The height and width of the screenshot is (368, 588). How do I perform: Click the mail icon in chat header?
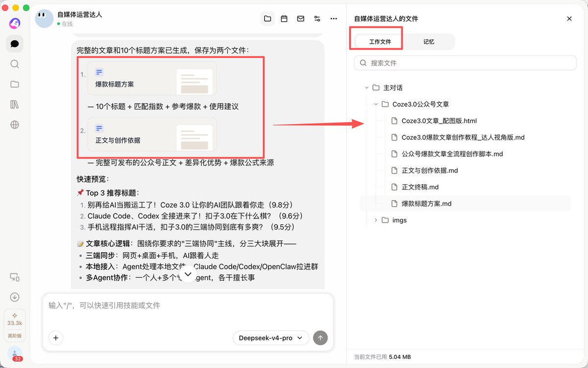click(301, 19)
